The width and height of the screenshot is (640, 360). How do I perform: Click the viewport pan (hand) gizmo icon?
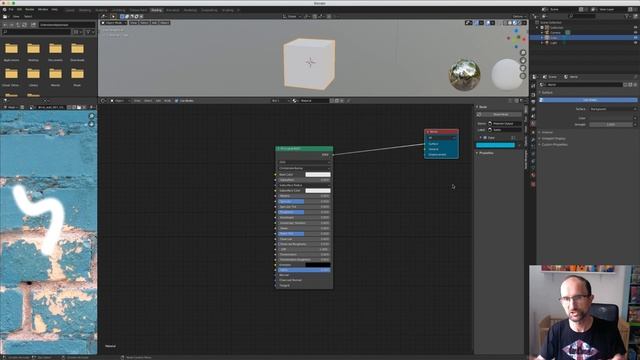point(523,60)
